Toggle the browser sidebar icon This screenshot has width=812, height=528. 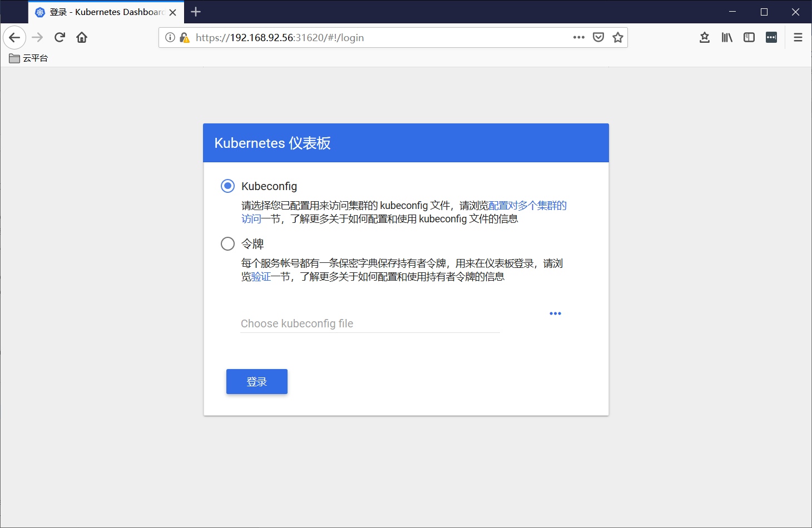coord(749,37)
